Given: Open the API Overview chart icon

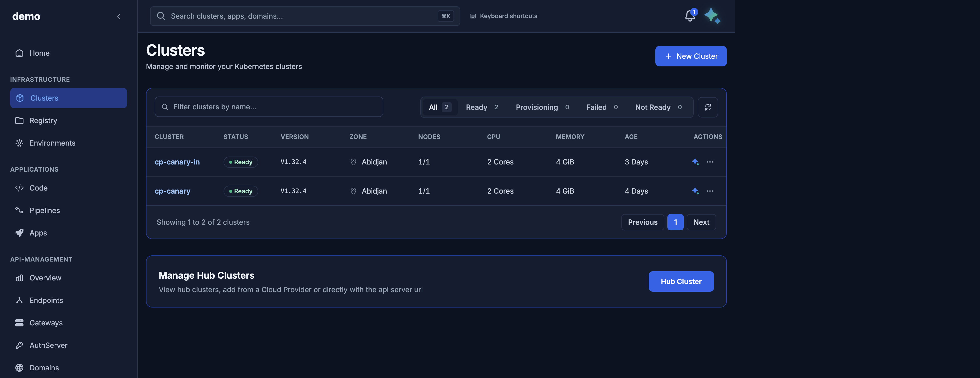Looking at the screenshot, I should pyautogui.click(x=19, y=278).
